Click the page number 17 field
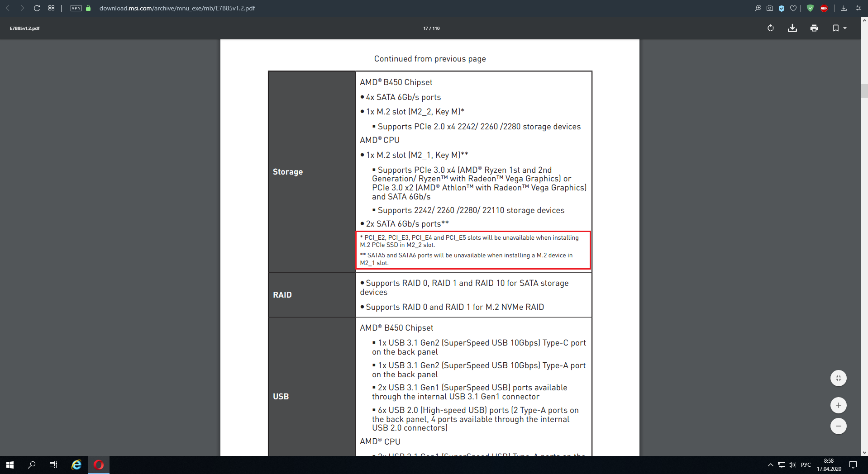868x474 pixels. click(425, 28)
